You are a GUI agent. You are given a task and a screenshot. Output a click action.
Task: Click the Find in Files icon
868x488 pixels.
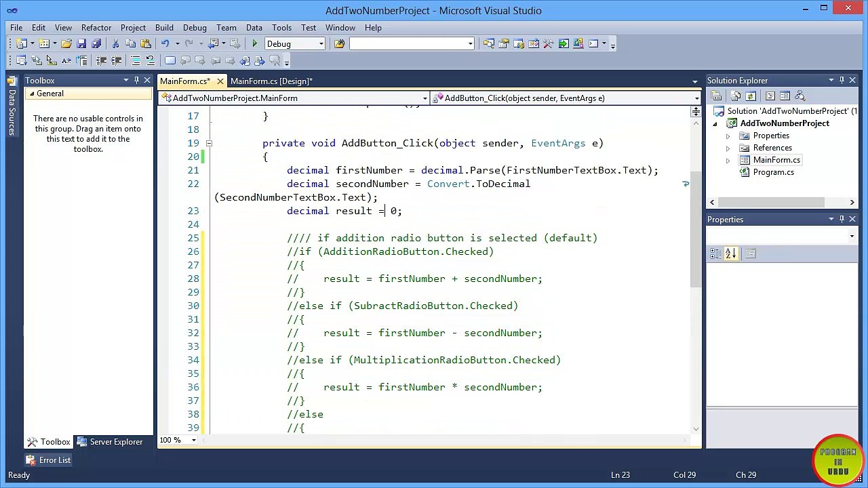(x=339, y=43)
